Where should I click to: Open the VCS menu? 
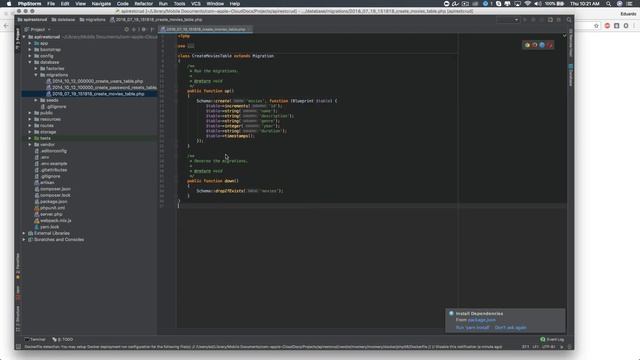[196, 4]
